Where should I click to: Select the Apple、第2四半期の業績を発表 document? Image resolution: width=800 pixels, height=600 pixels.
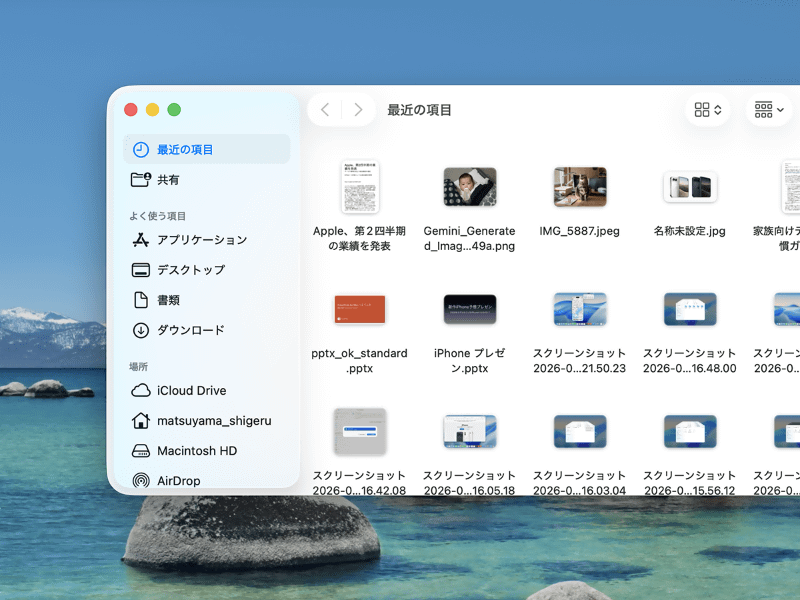click(360, 187)
